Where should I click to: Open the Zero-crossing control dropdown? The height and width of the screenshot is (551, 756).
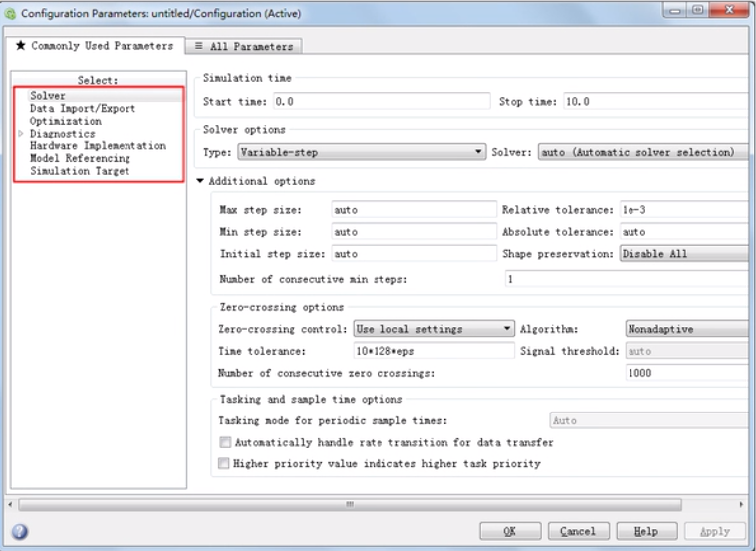(x=434, y=329)
